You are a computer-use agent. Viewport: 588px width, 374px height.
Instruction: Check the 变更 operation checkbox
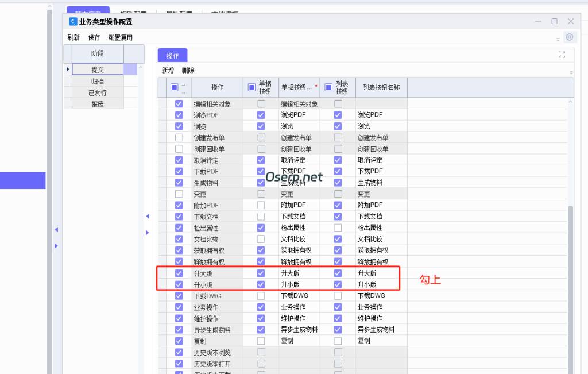[179, 194]
